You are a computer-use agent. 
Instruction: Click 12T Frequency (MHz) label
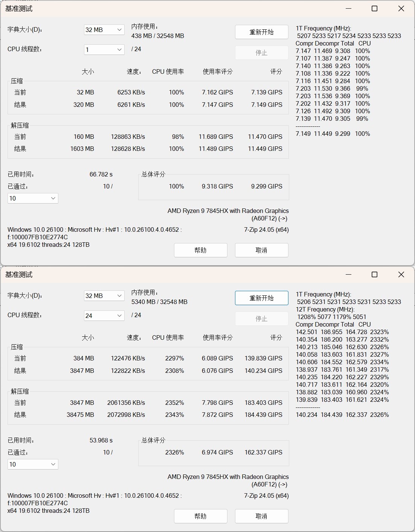pos(325,309)
